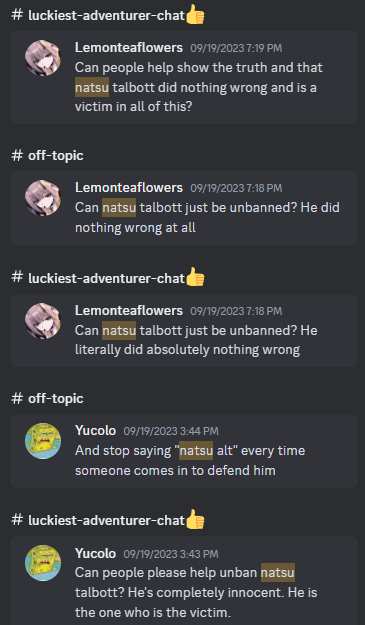Jump to message "He's completely innocent"
Screen dimensions: 365x625
pos(184,581)
